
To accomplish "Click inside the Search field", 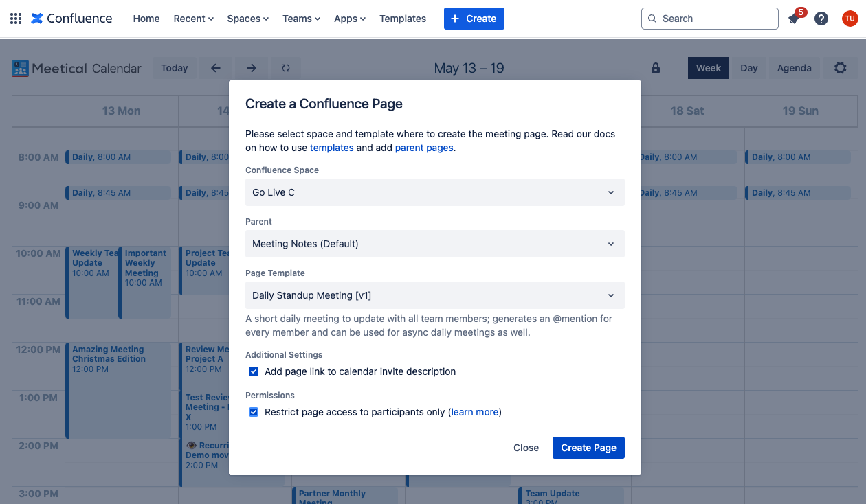I will (x=709, y=19).
